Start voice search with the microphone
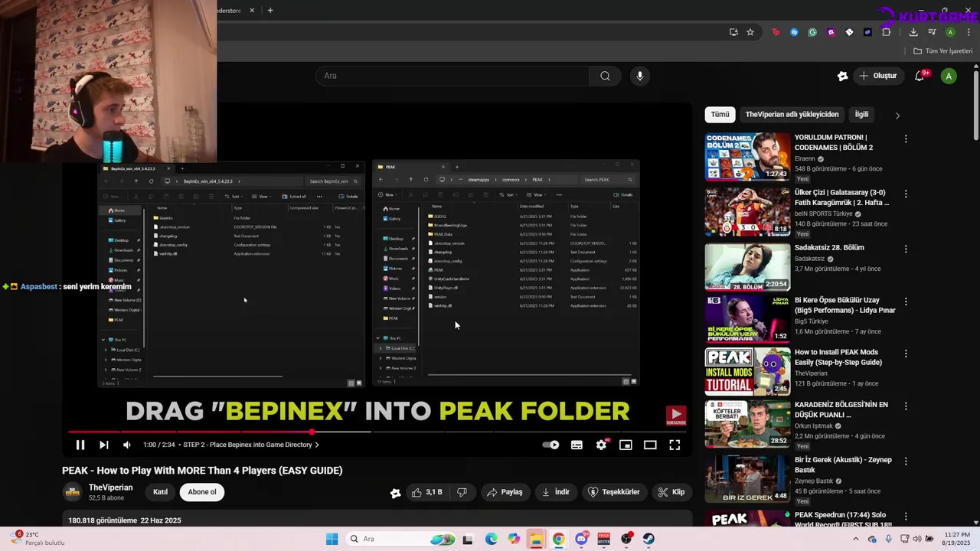The width and height of the screenshot is (980, 551). point(640,76)
